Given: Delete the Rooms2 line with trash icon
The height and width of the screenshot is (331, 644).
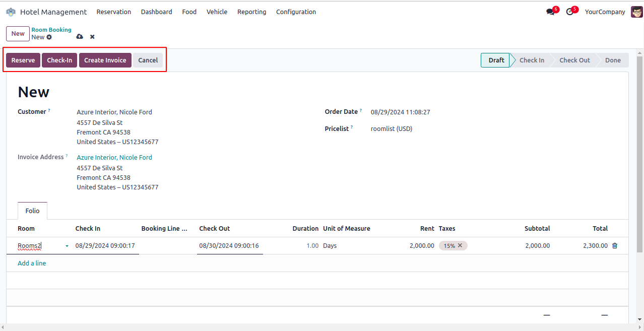Looking at the screenshot, I should click(615, 246).
